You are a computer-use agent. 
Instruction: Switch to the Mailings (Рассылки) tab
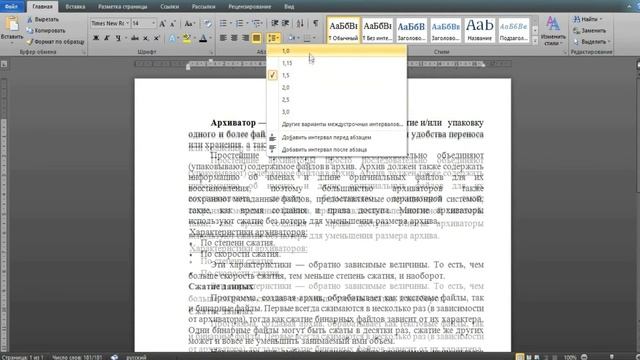point(203,7)
